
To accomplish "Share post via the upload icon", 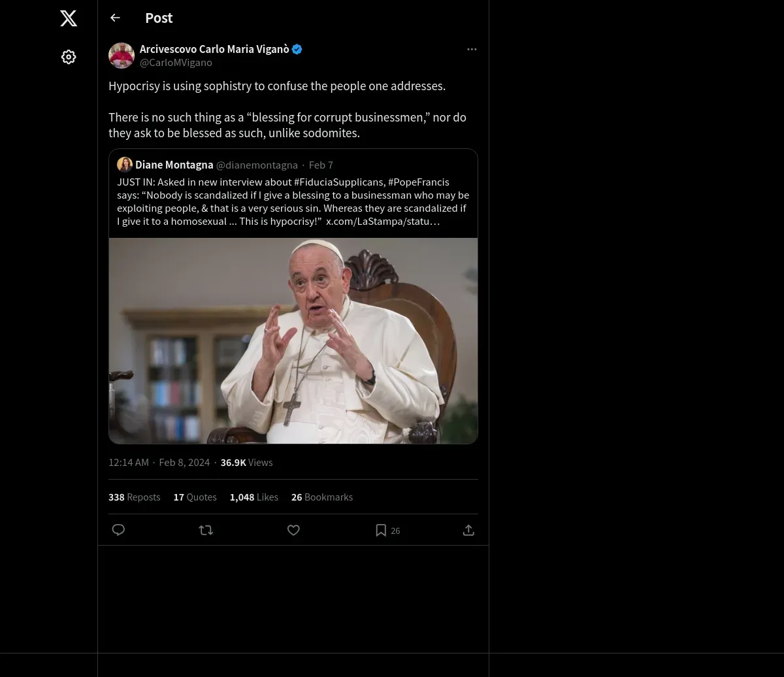I will (468, 530).
